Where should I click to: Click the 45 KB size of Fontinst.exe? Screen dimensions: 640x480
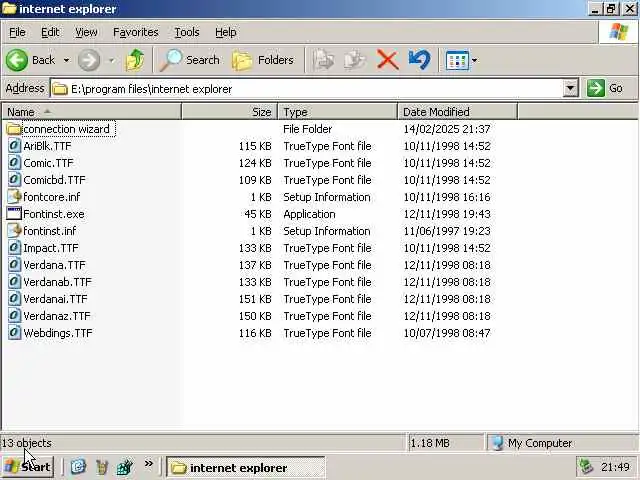(x=258, y=214)
